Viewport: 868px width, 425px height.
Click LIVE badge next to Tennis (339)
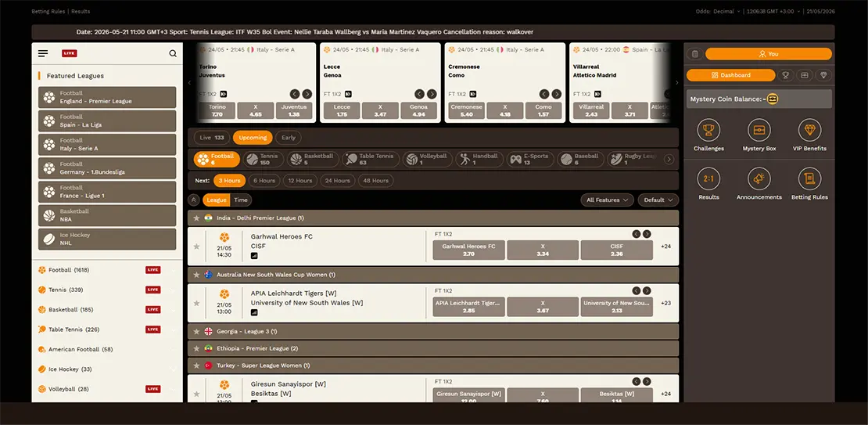pyautogui.click(x=152, y=290)
